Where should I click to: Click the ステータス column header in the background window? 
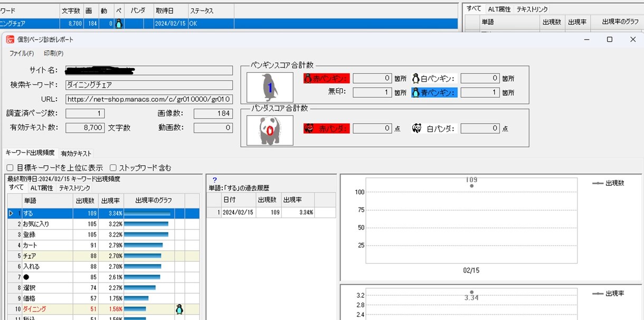click(x=210, y=10)
